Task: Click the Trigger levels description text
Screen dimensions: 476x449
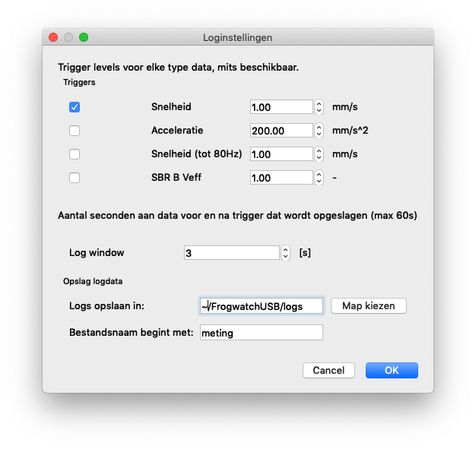Action: 178,68
